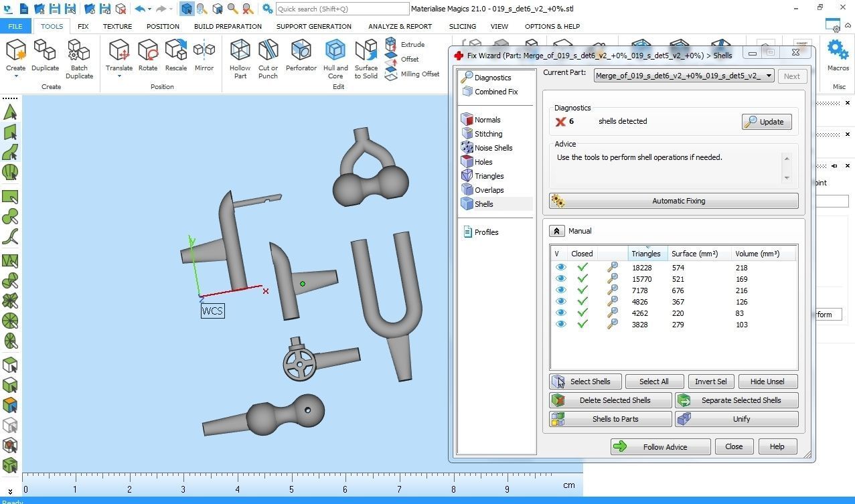
Task: Toggle visibility of the 4826-triangle shell
Action: [560, 301]
